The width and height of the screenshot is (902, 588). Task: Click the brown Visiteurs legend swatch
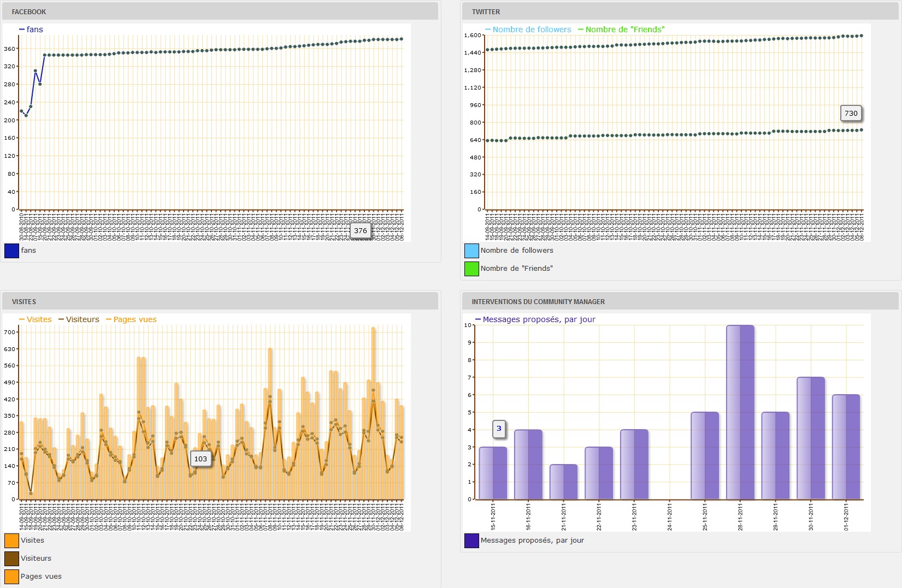(11, 559)
